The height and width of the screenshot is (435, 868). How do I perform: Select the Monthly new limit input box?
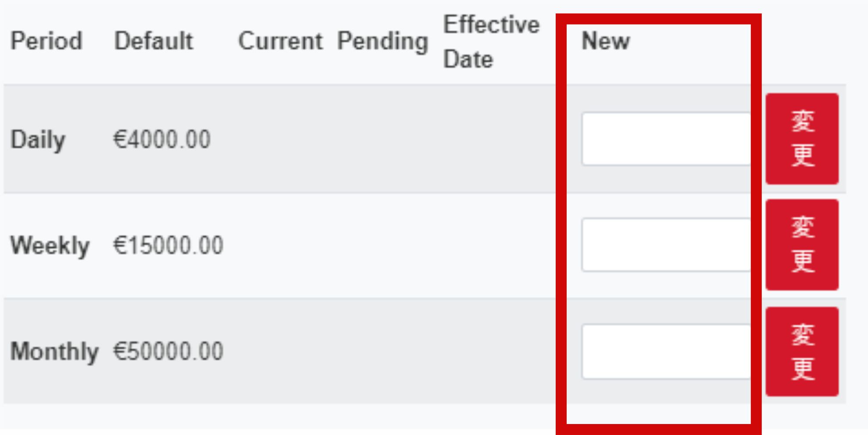point(665,352)
